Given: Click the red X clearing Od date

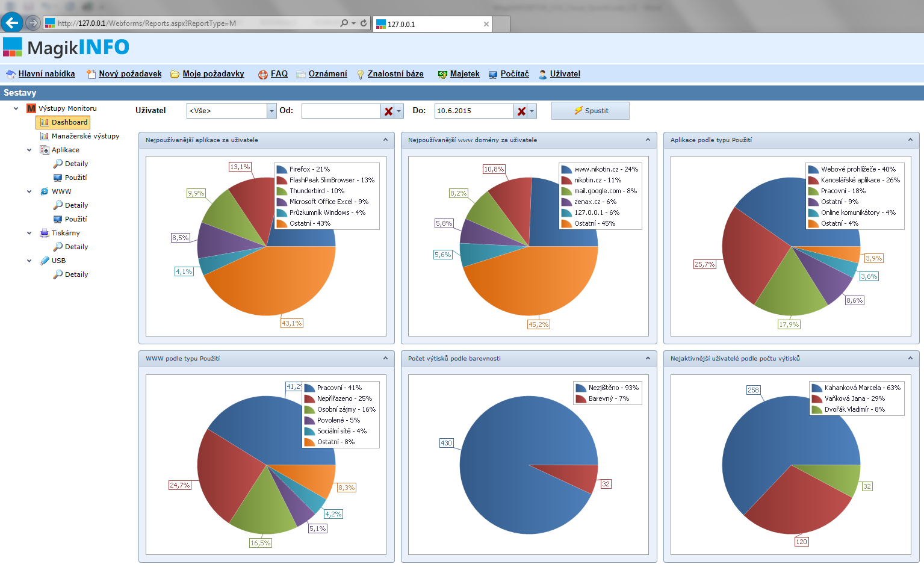Looking at the screenshot, I should [388, 111].
